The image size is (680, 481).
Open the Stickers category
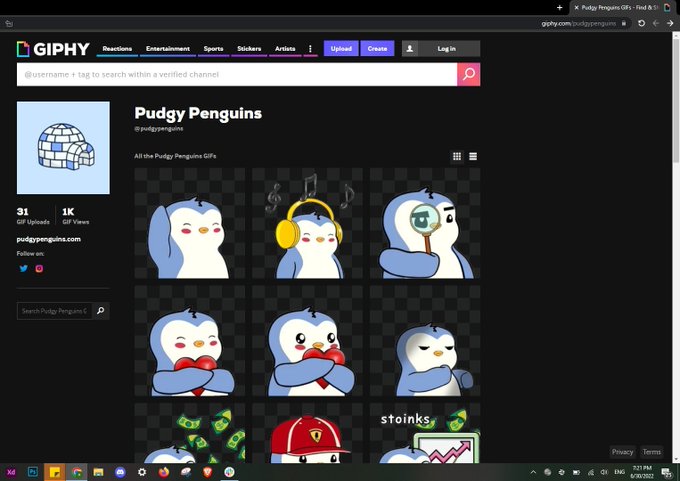(x=249, y=49)
